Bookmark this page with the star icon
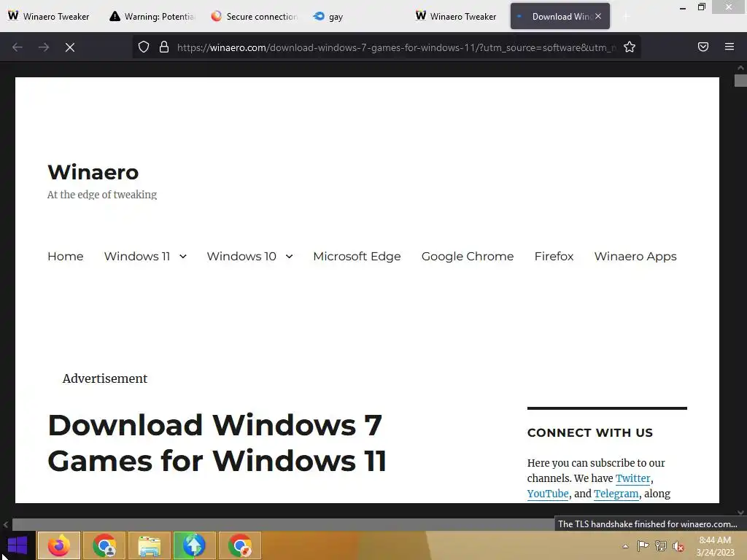Image resolution: width=747 pixels, height=560 pixels. pyautogui.click(x=630, y=47)
